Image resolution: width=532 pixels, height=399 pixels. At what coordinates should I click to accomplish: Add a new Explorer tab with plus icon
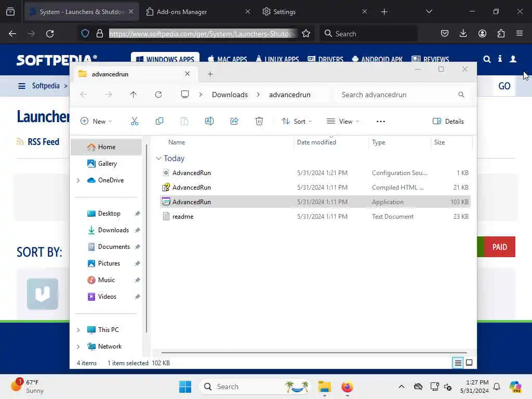pyautogui.click(x=210, y=74)
